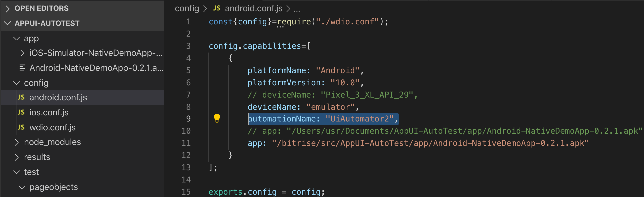644x197 pixels.
Task: Click line number 1 in the gutter
Action: click(x=188, y=22)
